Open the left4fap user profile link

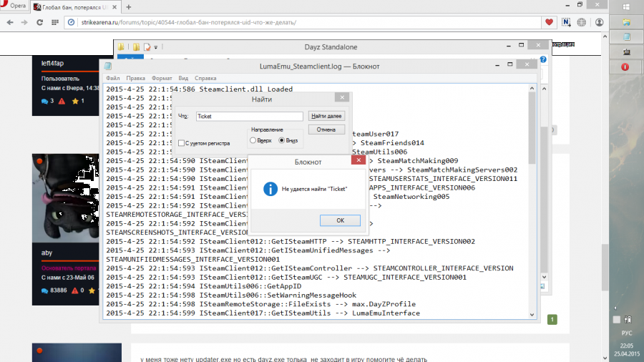click(x=52, y=63)
